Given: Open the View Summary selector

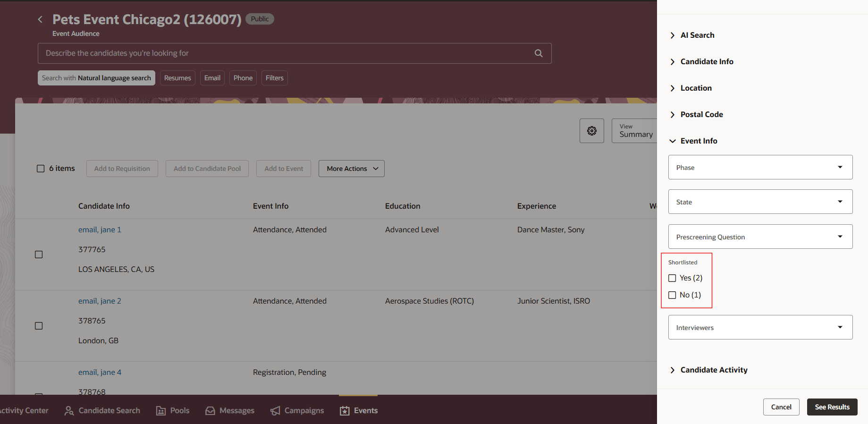Looking at the screenshot, I should tap(634, 131).
